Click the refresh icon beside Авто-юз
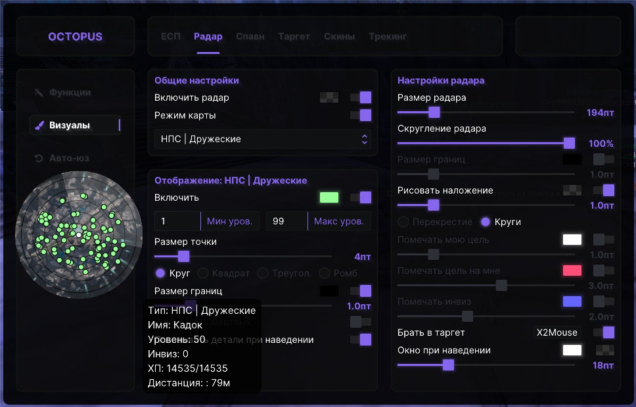Image resolution: width=636 pixels, height=407 pixels. click(39, 158)
